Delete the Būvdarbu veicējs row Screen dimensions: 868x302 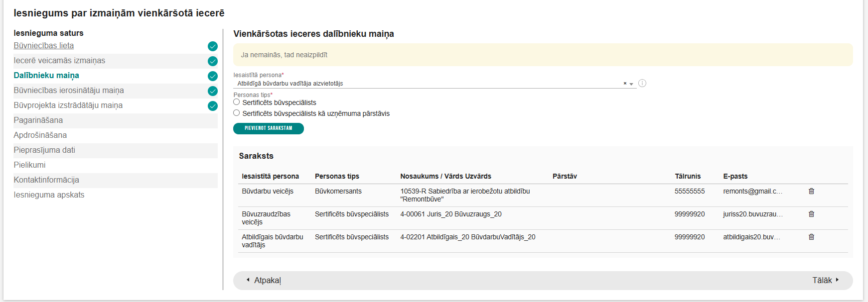coord(811,191)
